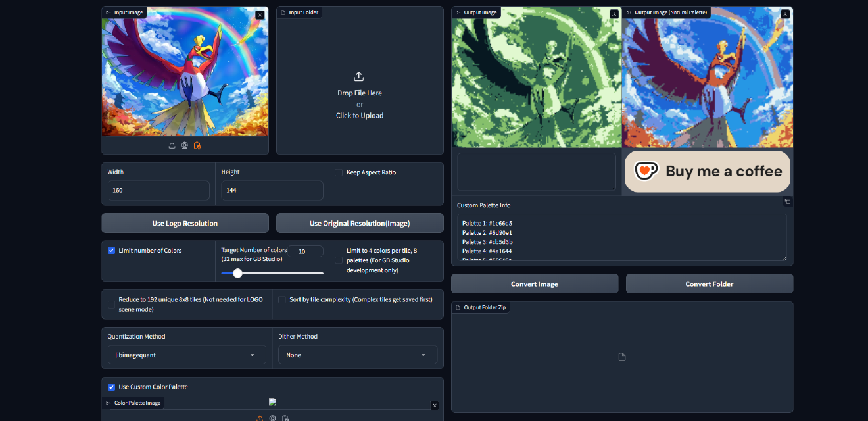Viewport: 868px width, 421px height.
Task: Clear the Color Palette Image
Action: 434,405
